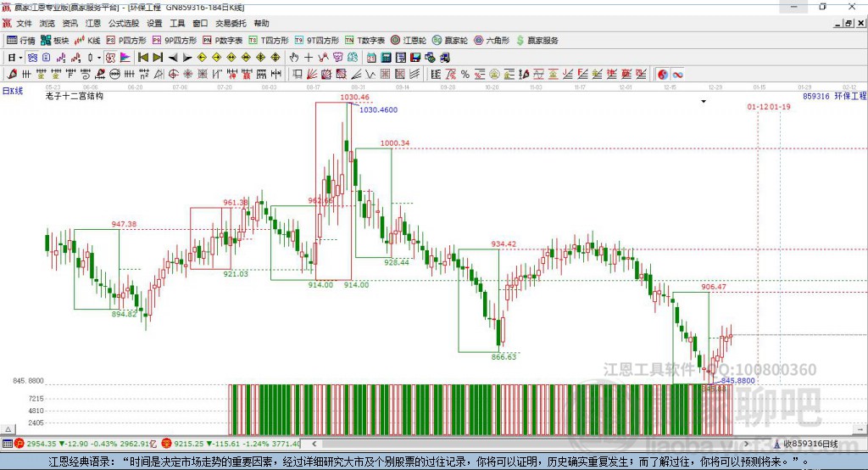This screenshot has width=868, height=470.
Task: Select the zigzag wave line tool
Action: tap(370, 75)
